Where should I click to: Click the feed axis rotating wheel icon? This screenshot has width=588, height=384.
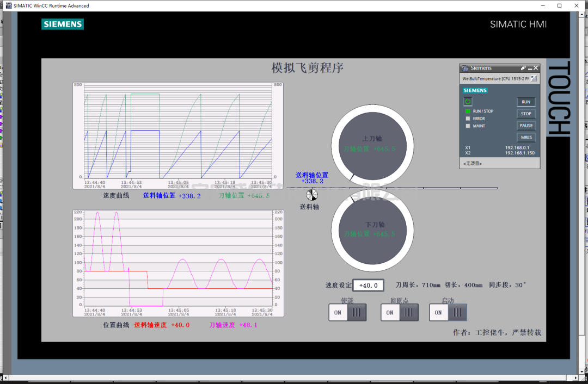[x=312, y=195]
